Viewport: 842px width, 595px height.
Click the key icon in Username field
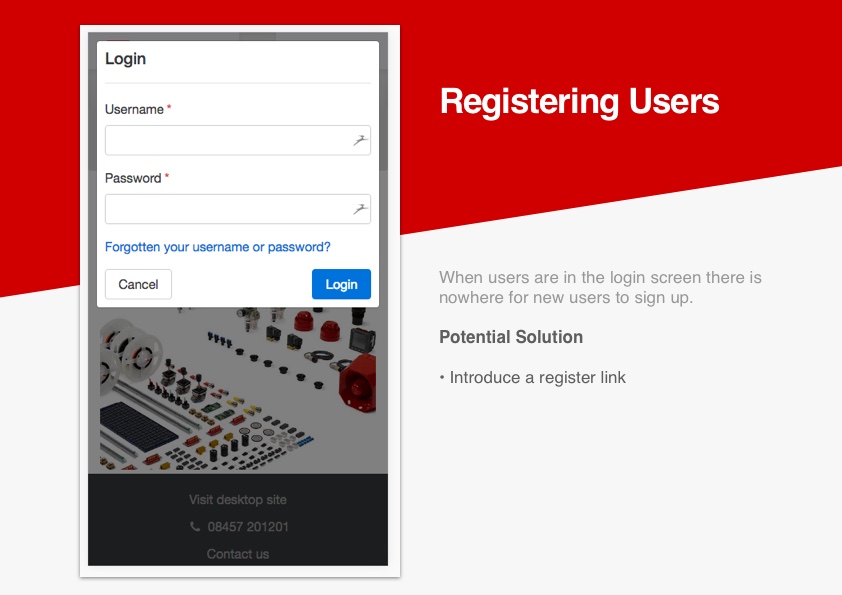[x=360, y=141]
